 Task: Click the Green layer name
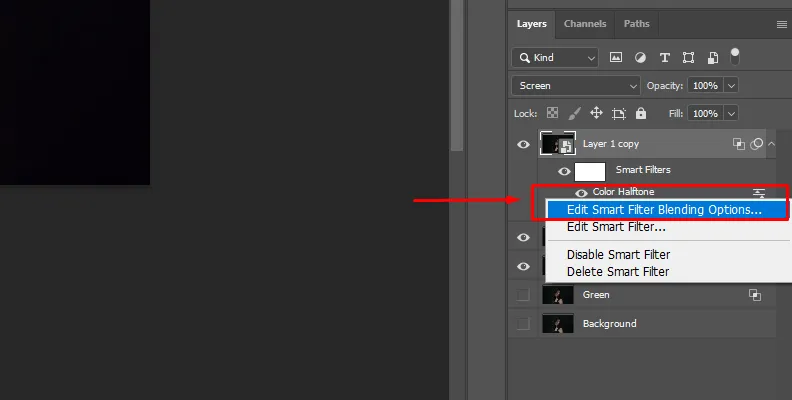click(596, 294)
